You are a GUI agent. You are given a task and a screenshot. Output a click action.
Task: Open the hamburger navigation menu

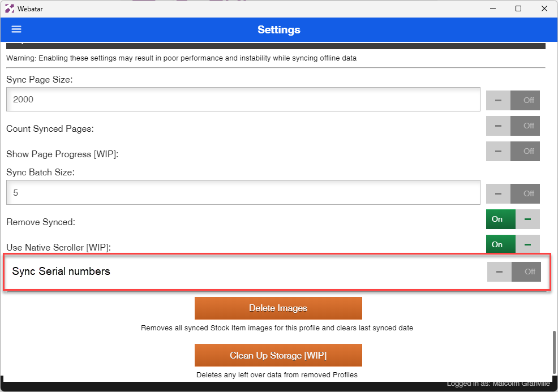(16, 29)
